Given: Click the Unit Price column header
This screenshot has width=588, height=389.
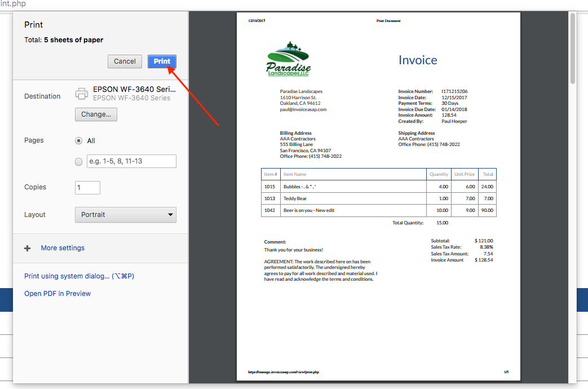Looking at the screenshot, I should tap(465, 174).
